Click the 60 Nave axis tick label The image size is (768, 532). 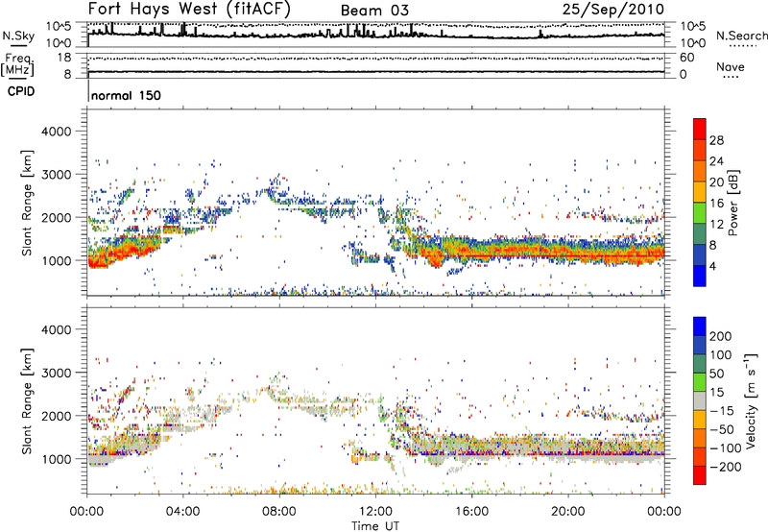coord(686,58)
